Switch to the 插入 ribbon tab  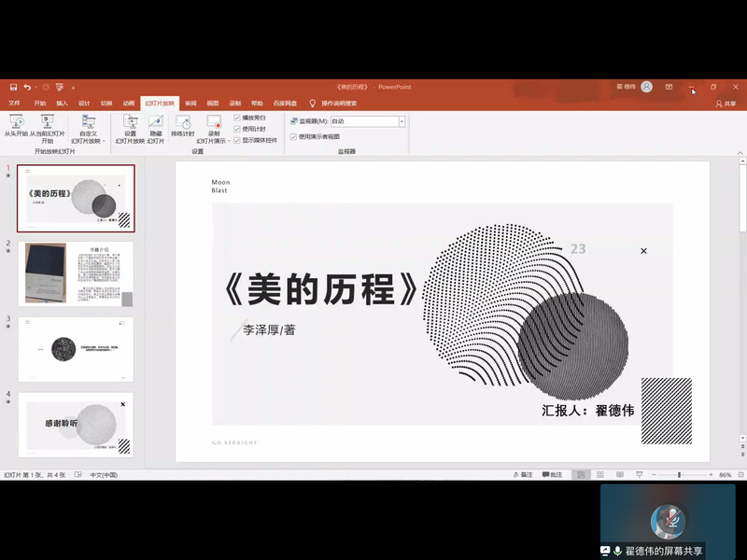point(62,104)
